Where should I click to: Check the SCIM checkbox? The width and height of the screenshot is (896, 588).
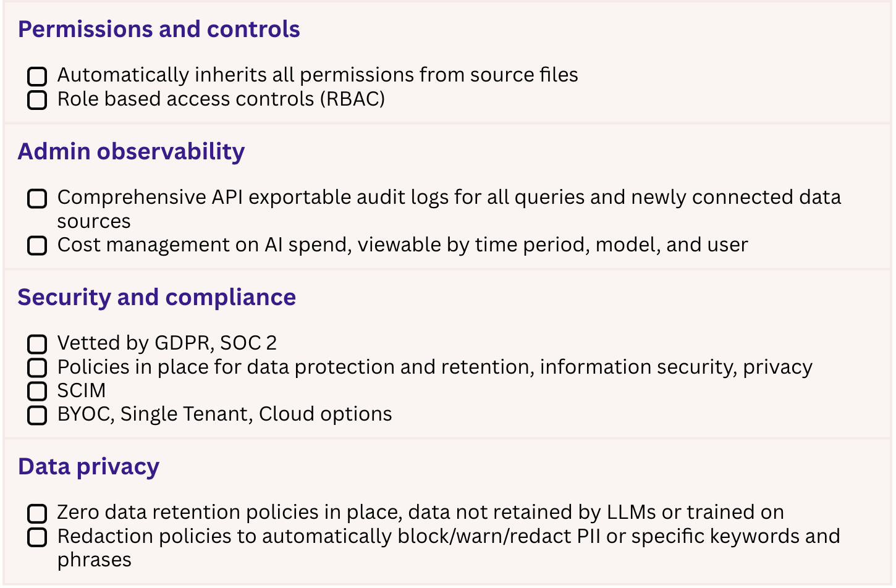(x=37, y=391)
